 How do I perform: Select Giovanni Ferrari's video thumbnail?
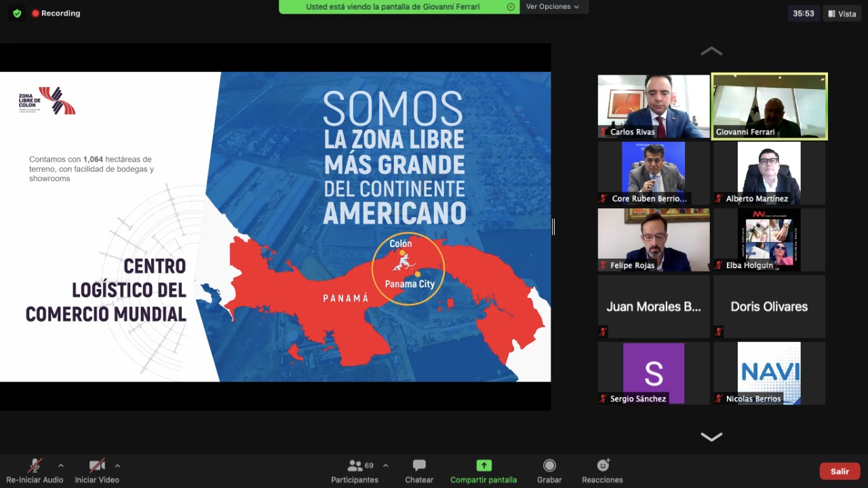[x=769, y=106]
